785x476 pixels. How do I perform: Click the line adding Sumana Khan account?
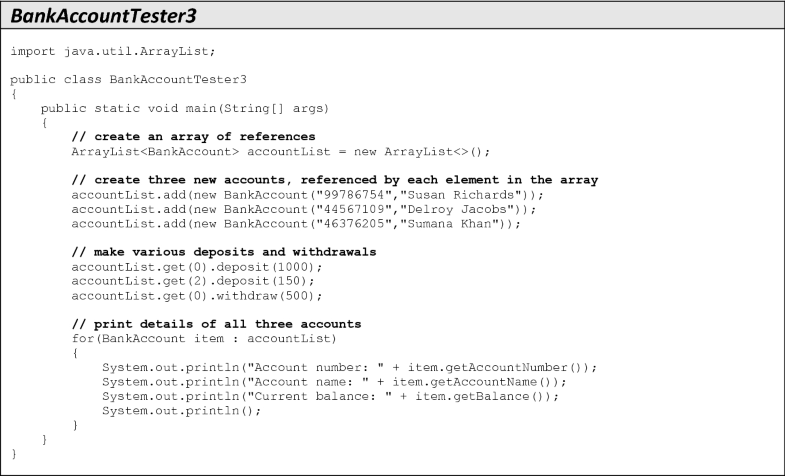(x=296, y=224)
